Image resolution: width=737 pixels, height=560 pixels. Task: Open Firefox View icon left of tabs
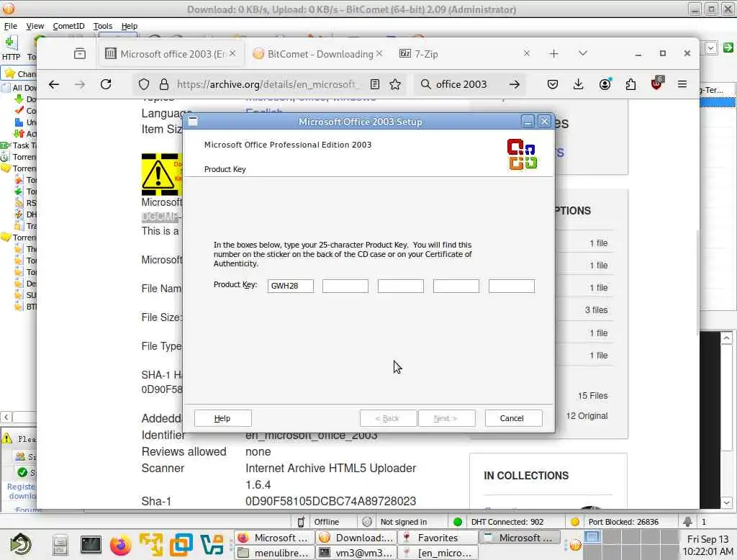tap(80, 53)
